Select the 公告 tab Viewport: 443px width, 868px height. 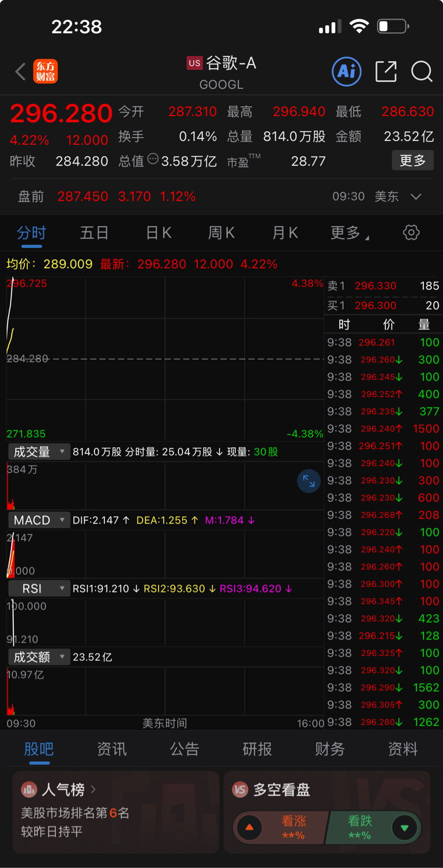pos(185,749)
